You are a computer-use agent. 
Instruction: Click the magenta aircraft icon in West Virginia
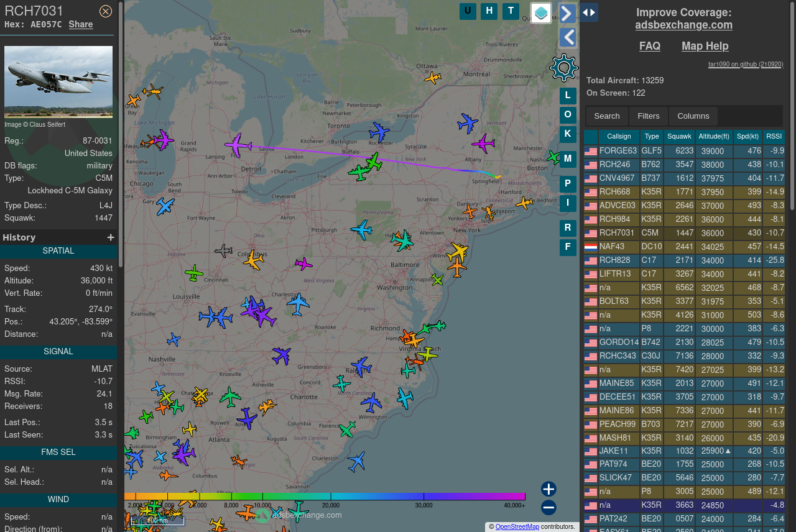tap(303, 264)
